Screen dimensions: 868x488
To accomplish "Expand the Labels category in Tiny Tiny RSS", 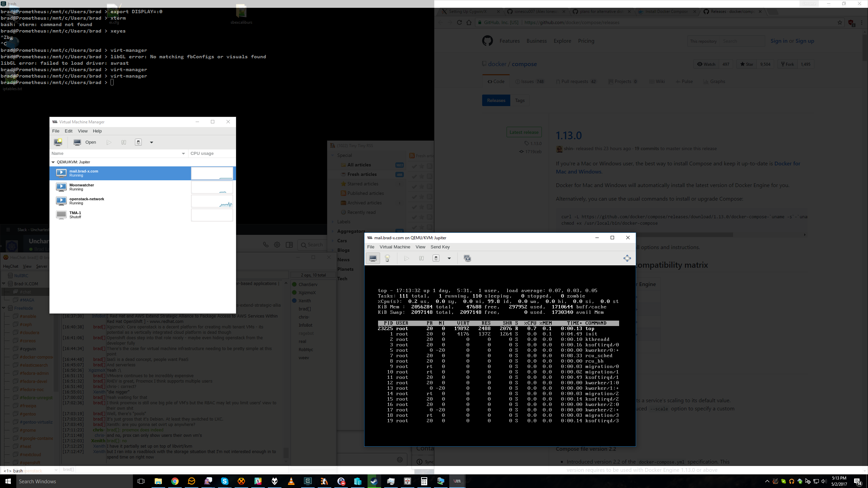I will (x=333, y=222).
